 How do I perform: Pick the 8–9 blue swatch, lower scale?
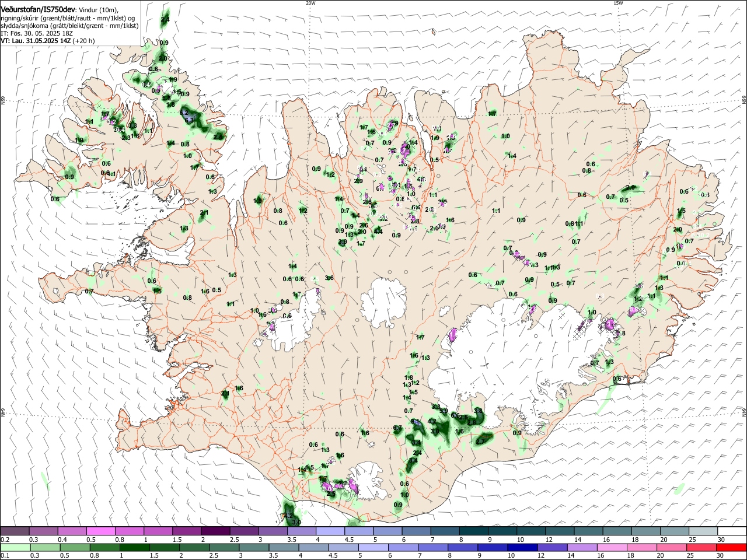463,547
